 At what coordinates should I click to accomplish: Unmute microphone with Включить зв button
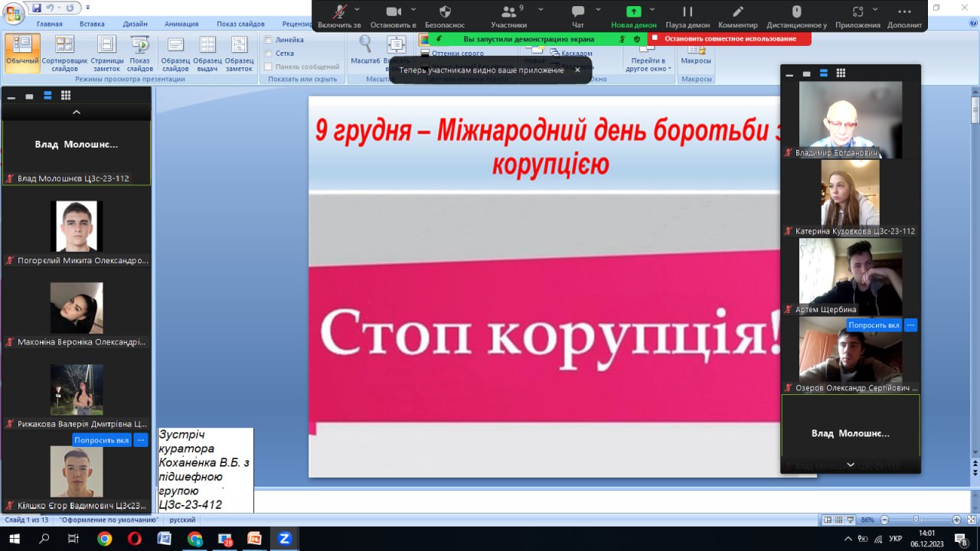[339, 15]
